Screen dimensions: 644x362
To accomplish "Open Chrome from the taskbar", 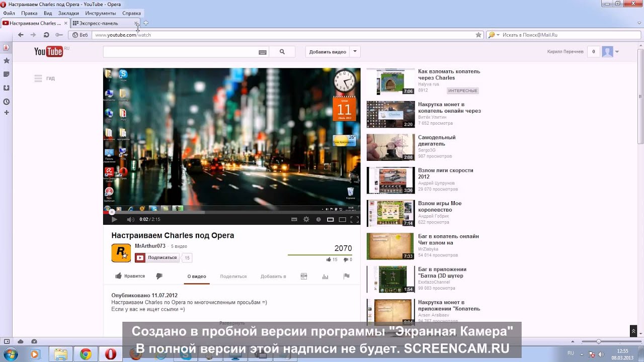I will pyautogui.click(x=85, y=354).
